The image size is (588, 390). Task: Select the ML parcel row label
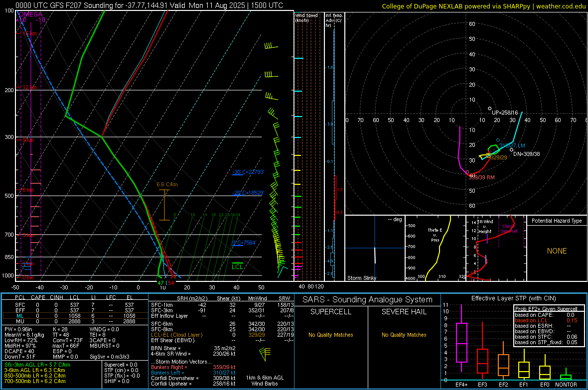[20, 316]
